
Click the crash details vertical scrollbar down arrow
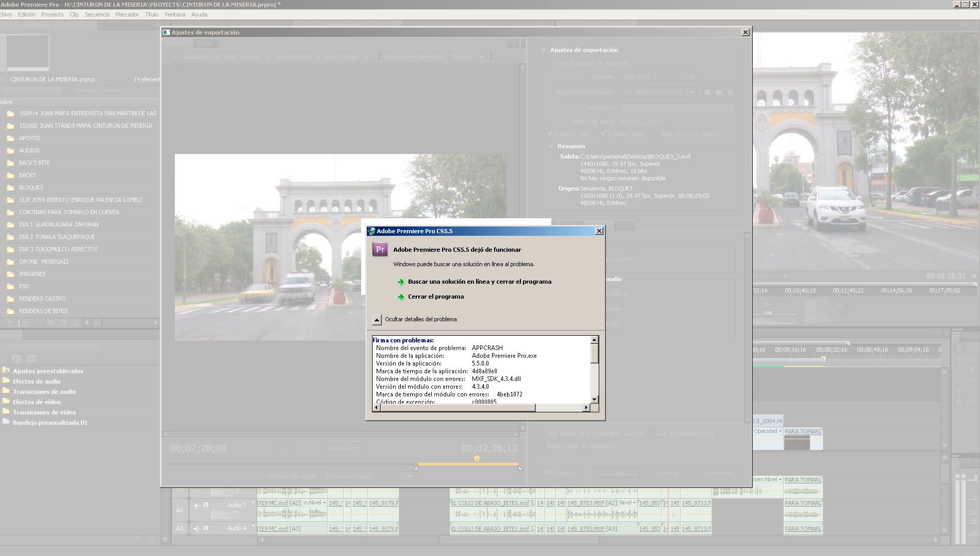[595, 399]
